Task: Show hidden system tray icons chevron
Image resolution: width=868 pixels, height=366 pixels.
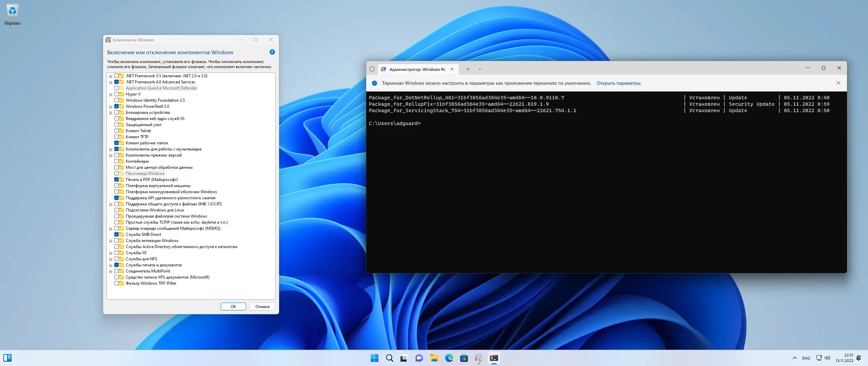Action: point(794,358)
